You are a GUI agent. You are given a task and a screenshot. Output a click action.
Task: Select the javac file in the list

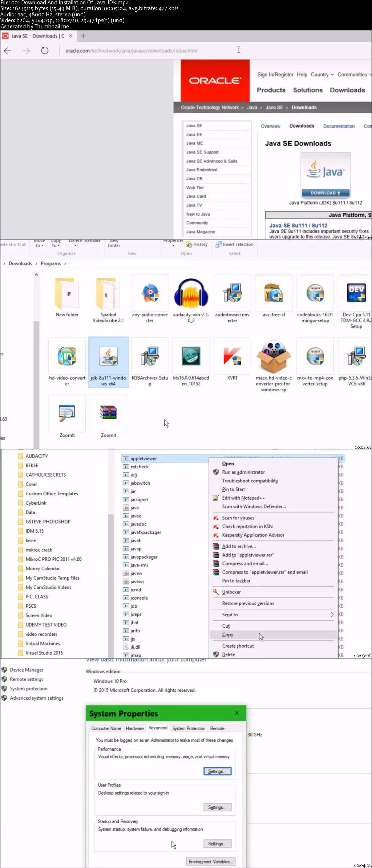136,516
